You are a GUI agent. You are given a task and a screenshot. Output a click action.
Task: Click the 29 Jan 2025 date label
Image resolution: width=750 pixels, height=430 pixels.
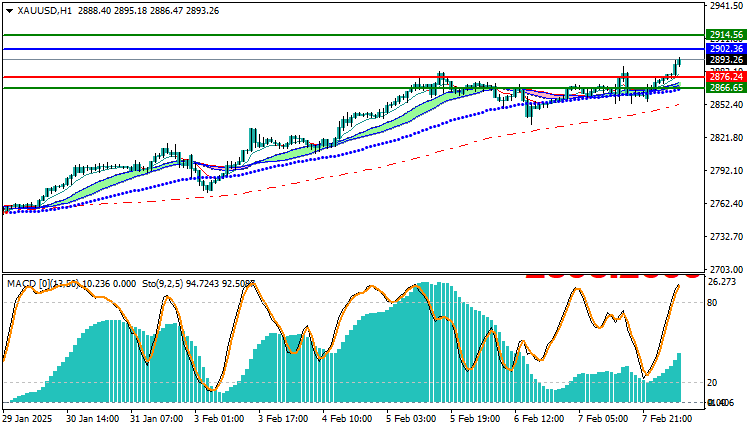coord(27,419)
